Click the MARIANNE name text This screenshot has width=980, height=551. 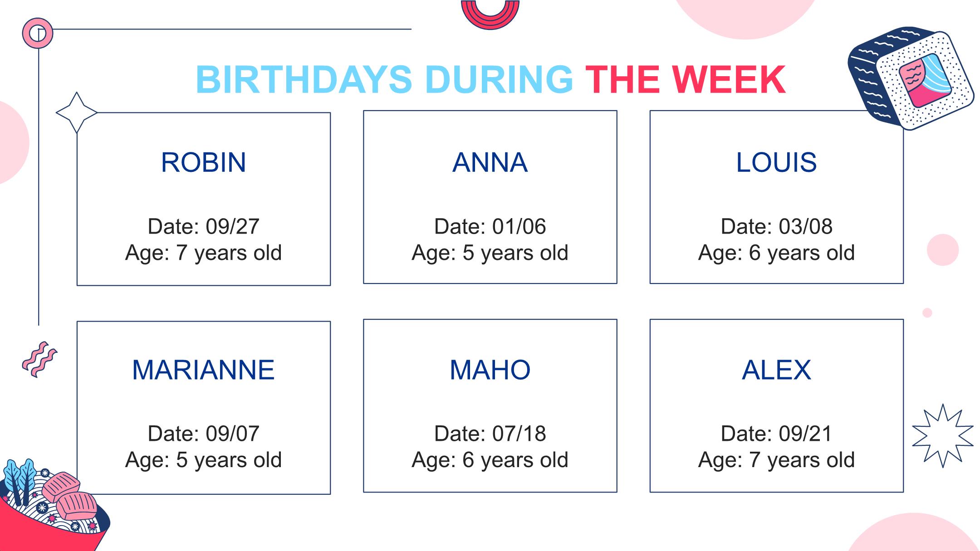click(204, 370)
